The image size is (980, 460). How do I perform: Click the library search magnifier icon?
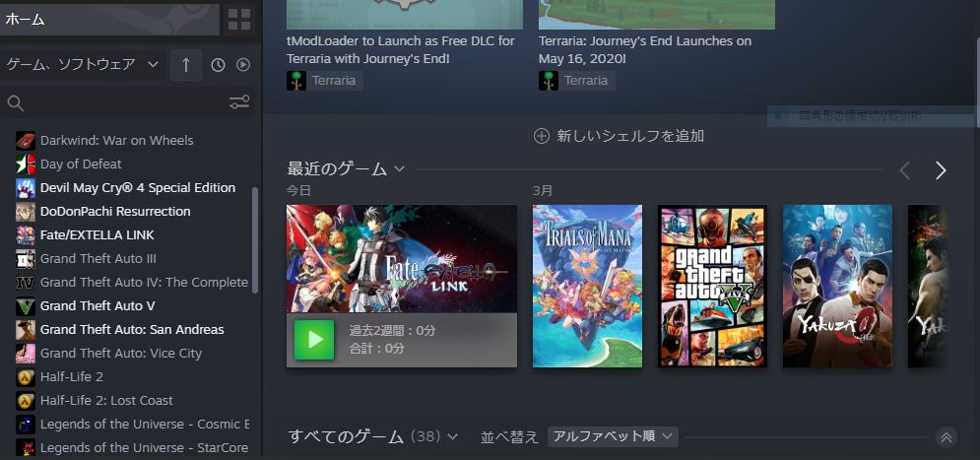click(16, 103)
